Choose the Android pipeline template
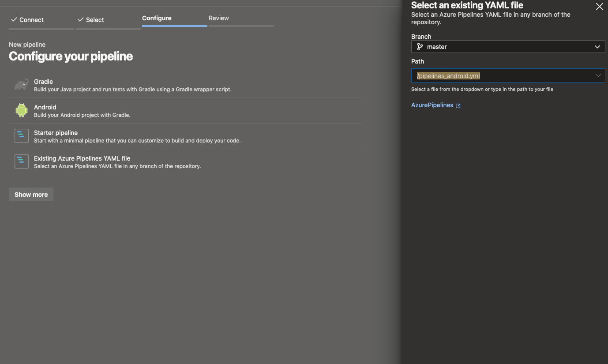This screenshot has width=608, height=364. tap(185, 111)
